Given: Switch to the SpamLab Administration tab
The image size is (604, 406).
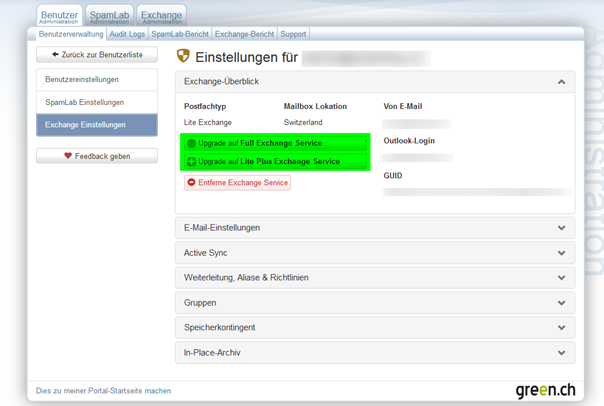Looking at the screenshot, I should [108, 17].
